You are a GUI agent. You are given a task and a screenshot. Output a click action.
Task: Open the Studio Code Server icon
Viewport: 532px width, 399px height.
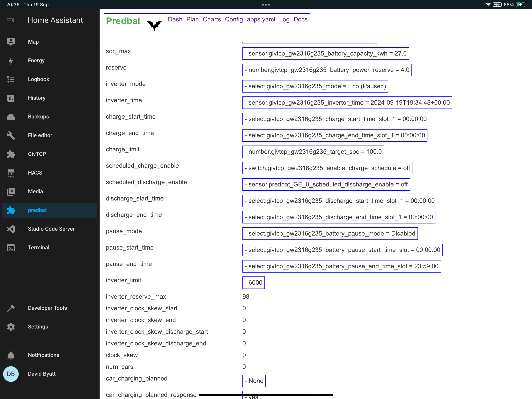[x=11, y=229]
